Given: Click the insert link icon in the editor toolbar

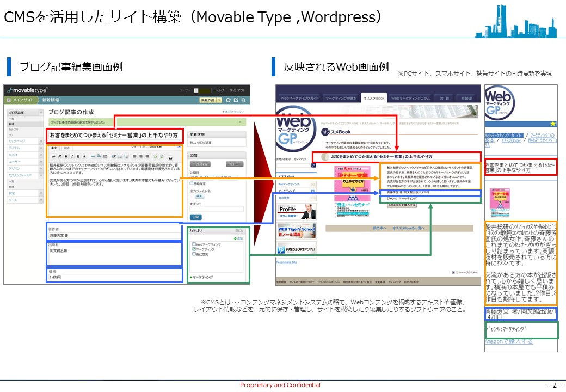Looking at the screenshot, I should coord(93,156).
